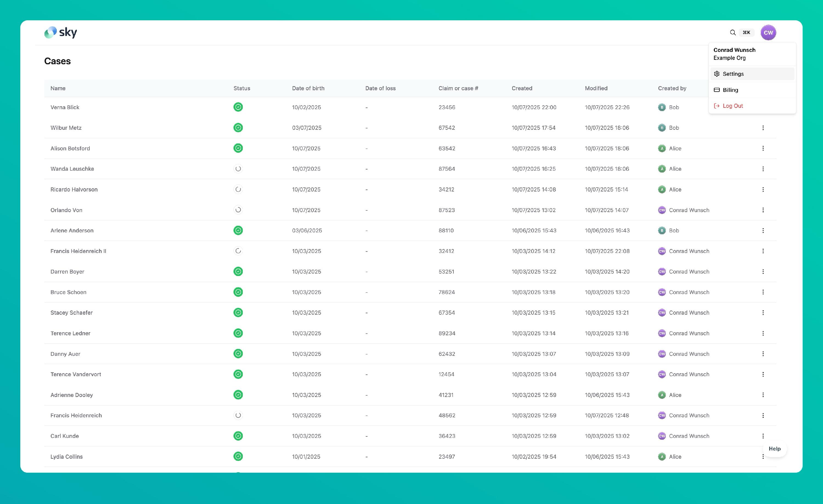Expand the kebab menu for Carl Kunde
Screen dimensions: 823x504
[763, 436]
